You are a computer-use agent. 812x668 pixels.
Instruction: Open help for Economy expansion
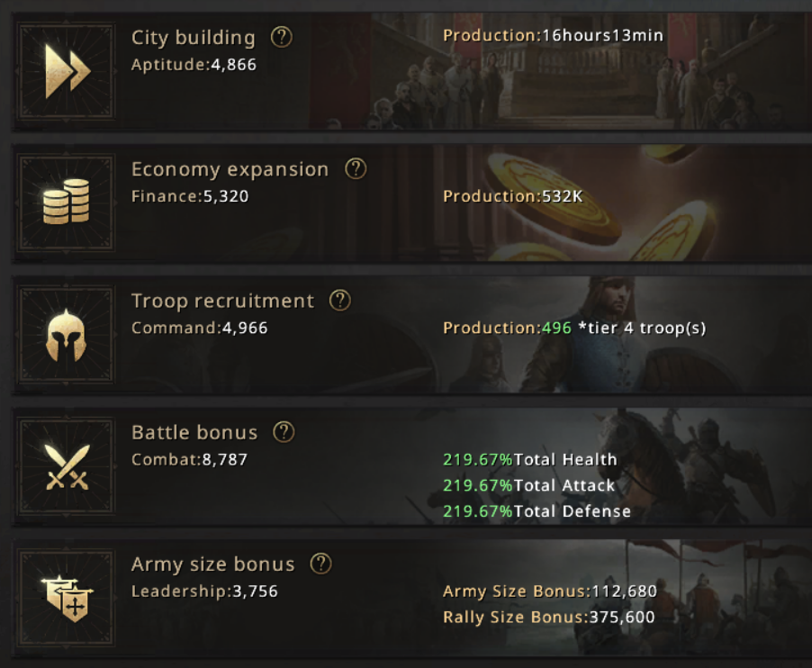tap(356, 169)
